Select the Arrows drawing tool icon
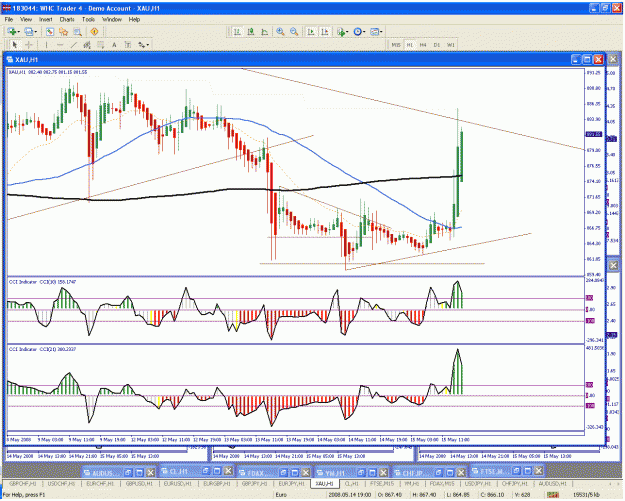Image resolution: width=625 pixels, height=501 pixels. pos(141,45)
